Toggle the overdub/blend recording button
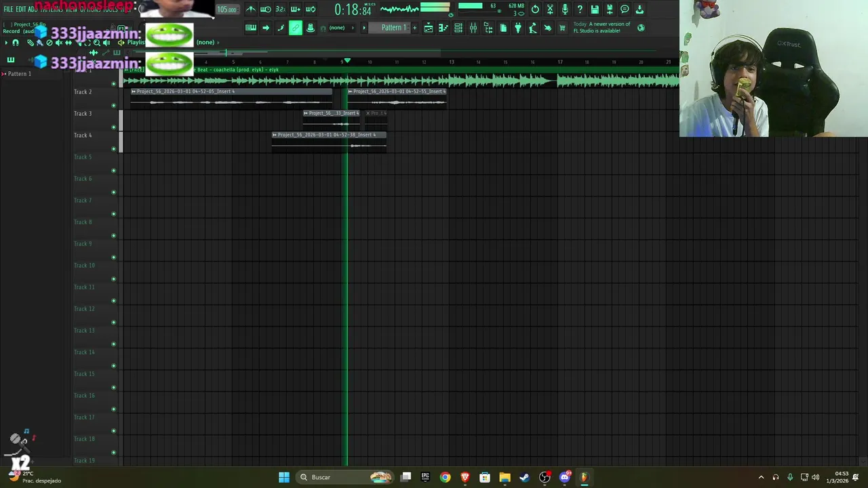The height and width of the screenshot is (488, 868). 296,9
